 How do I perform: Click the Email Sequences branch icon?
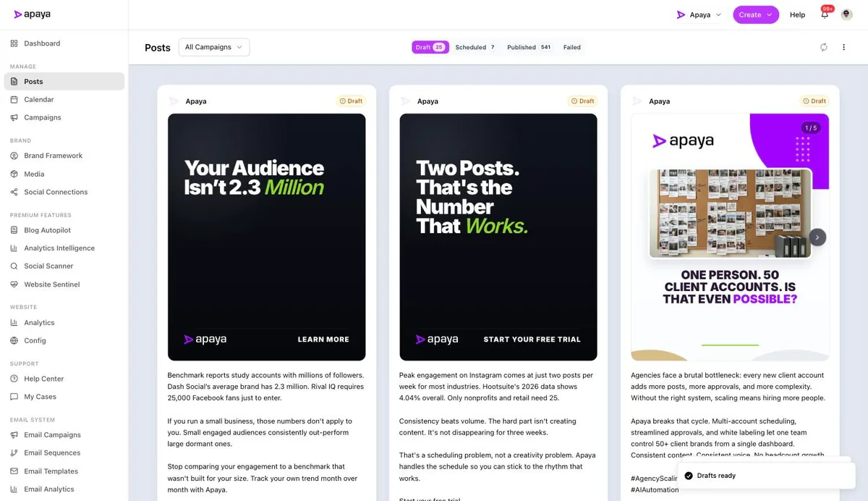[14, 453]
